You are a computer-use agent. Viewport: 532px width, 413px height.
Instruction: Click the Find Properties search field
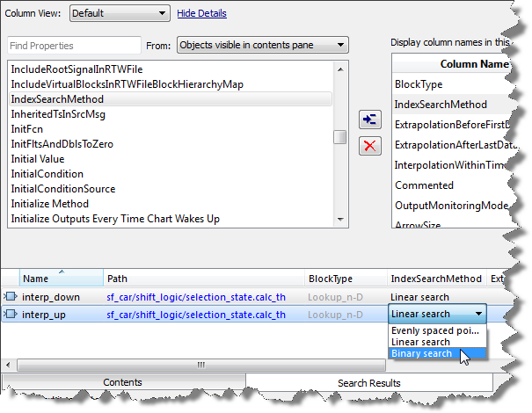pos(74,45)
